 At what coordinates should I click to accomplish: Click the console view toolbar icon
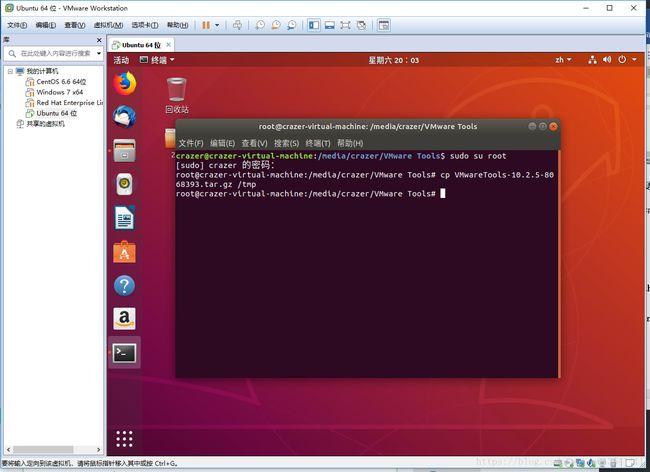pyautogui.click(x=384, y=25)
